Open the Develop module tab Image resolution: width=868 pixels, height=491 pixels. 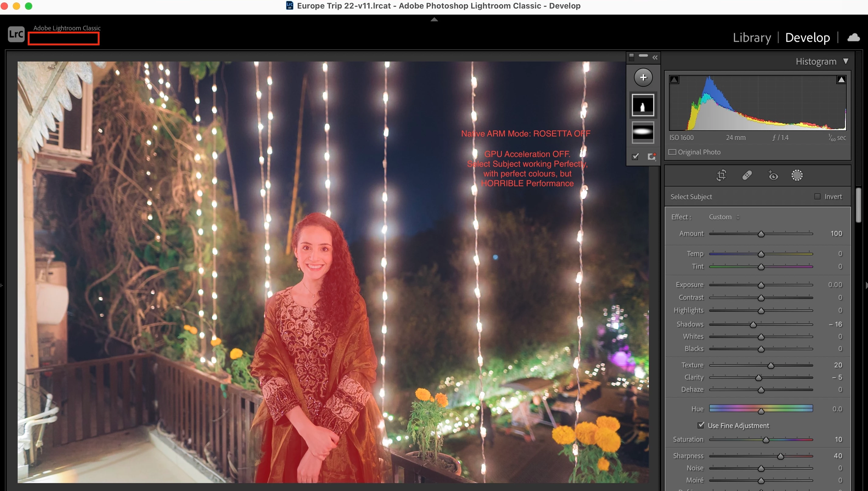point(807,37)
